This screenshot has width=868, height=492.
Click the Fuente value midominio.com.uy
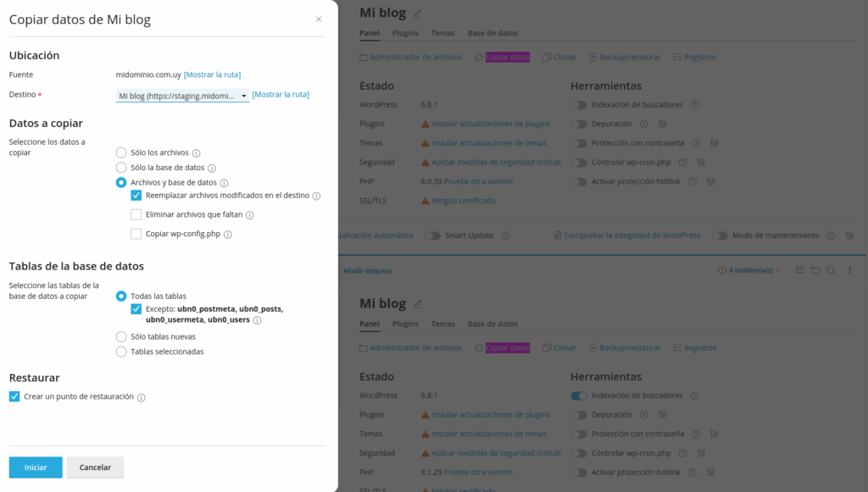148,75
